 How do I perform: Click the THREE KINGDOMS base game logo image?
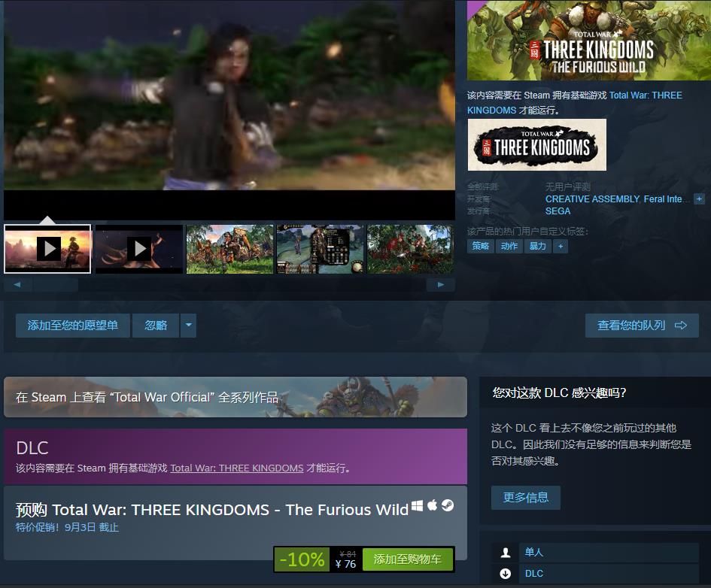(537, 145)
